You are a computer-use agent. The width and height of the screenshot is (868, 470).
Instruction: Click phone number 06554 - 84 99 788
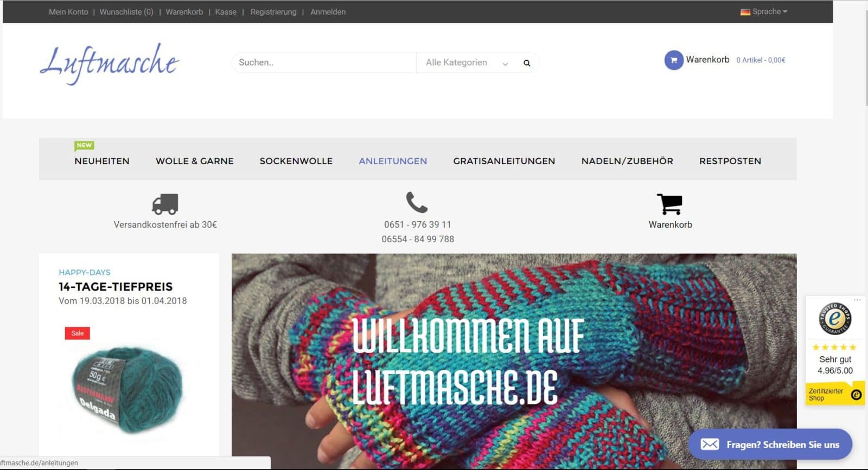(418, 239)
